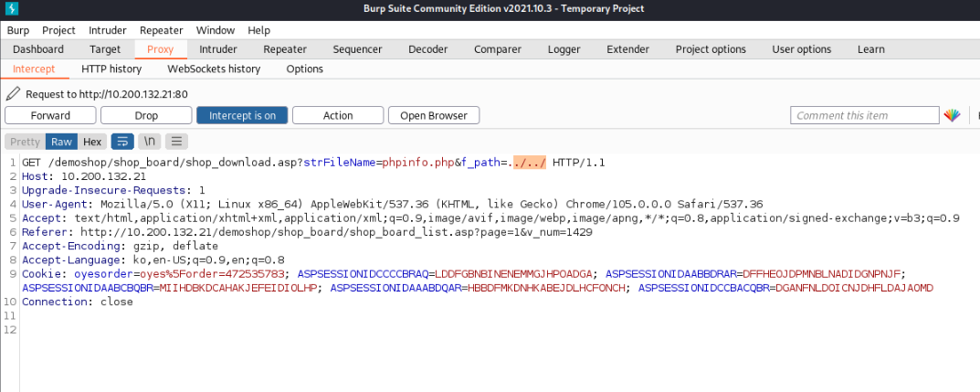Click the Connection: close header line
980x392 pixels.
(x=78, y=302)
